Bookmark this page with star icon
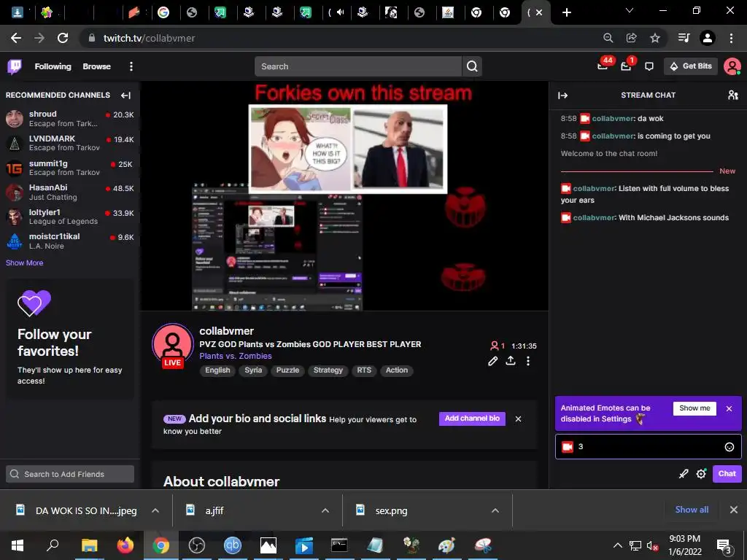Image resolution: width=747 pixels, height=560 pixels. click(x=655, y=38)
